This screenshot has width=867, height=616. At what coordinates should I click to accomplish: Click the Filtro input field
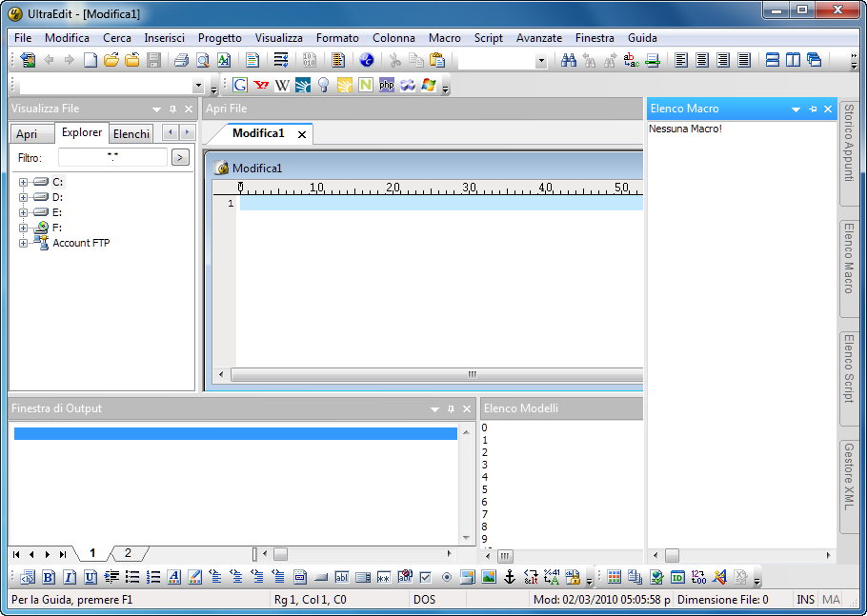pos(112,157)
